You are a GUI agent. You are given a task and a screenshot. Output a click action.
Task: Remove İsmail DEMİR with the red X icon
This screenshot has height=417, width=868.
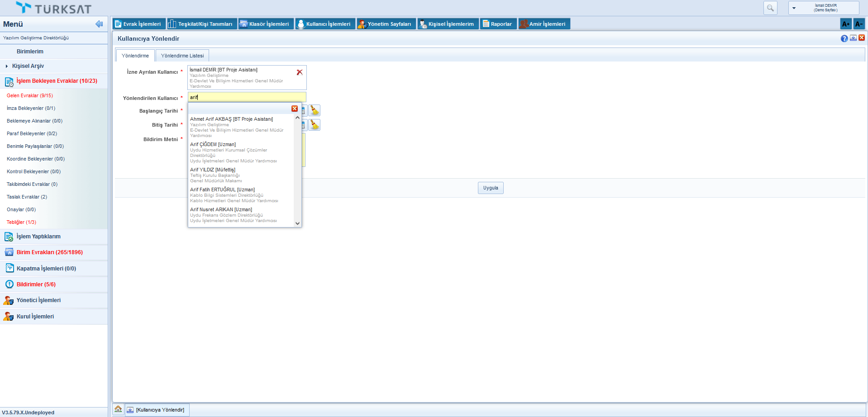[300, 72]
